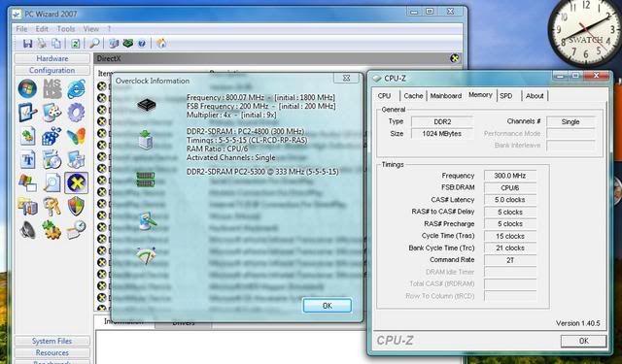
Task: Open the purple gear icon in the sidebar
Action: click(x=76, y=113)
